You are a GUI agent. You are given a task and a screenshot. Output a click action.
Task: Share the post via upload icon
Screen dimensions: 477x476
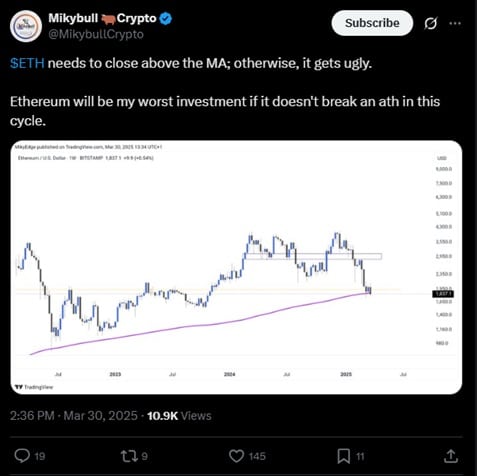451,456
